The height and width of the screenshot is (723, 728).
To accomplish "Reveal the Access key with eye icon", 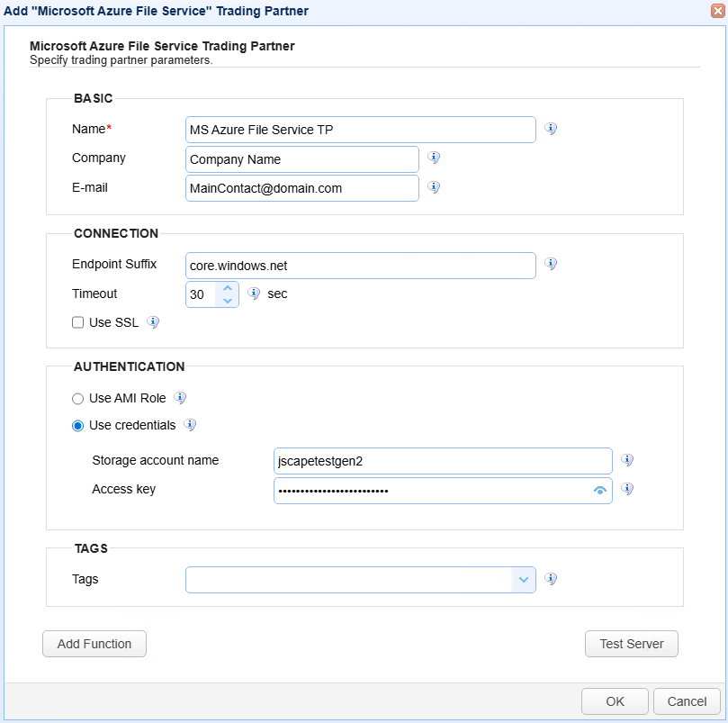I will pos(600,490).
